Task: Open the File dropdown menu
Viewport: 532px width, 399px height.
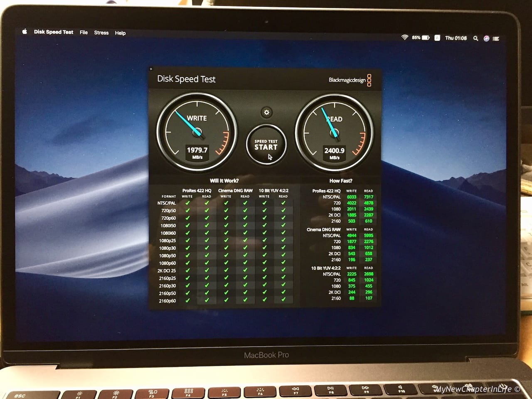Action: [83, 33]
